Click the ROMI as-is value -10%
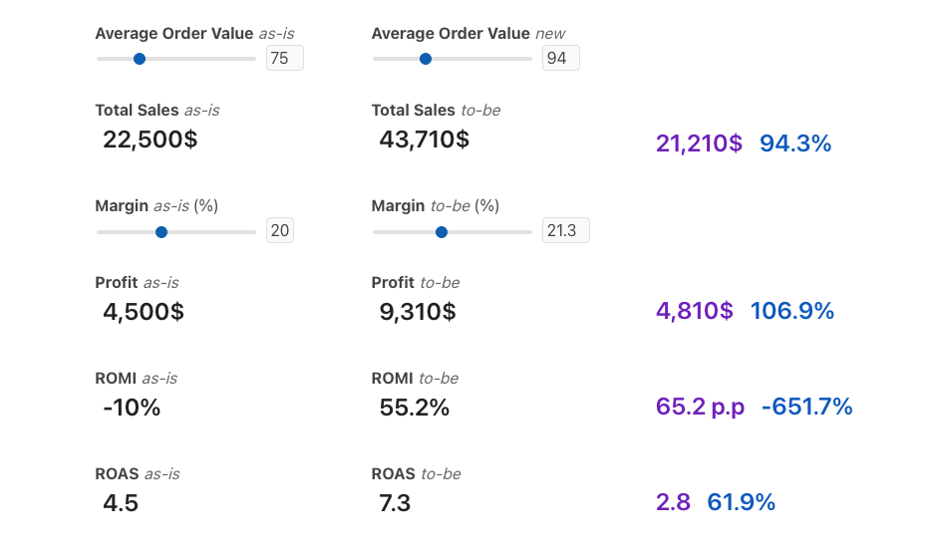The width and height of the screenshot is (933, 560). (132, 408)
